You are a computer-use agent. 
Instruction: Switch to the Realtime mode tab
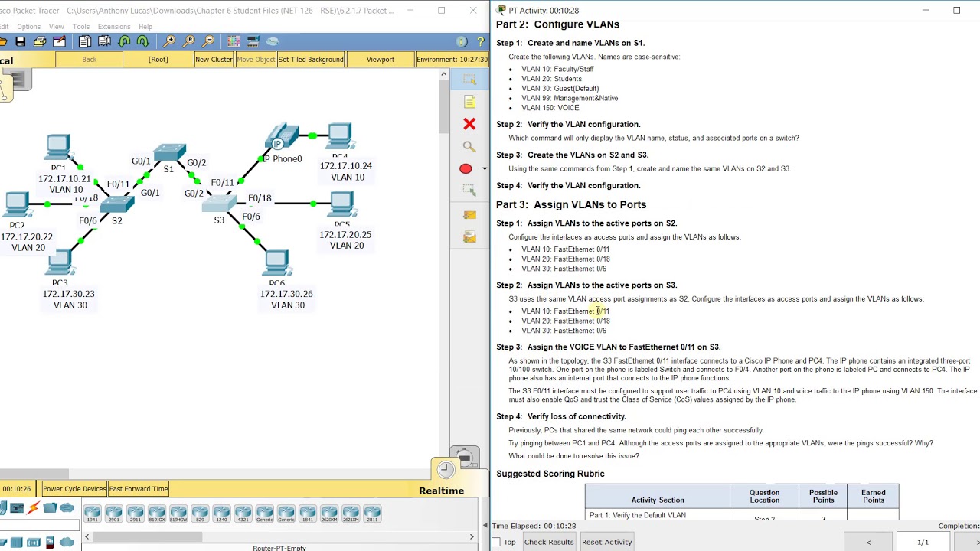(x=442, y=491)
